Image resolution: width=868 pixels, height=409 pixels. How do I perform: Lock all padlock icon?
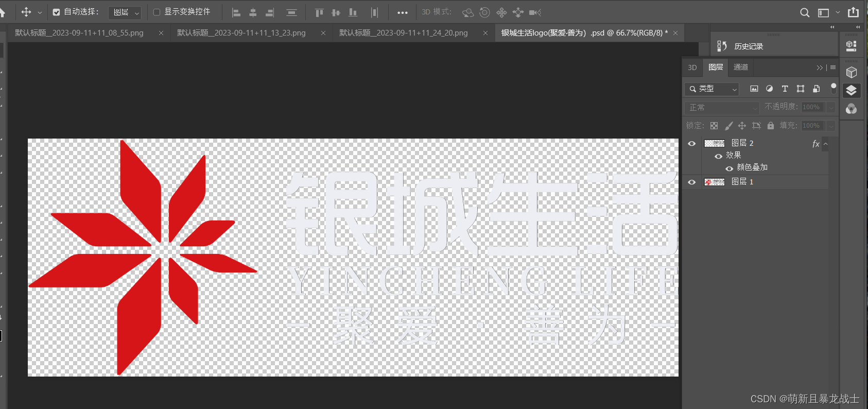[x=771, y=126]
